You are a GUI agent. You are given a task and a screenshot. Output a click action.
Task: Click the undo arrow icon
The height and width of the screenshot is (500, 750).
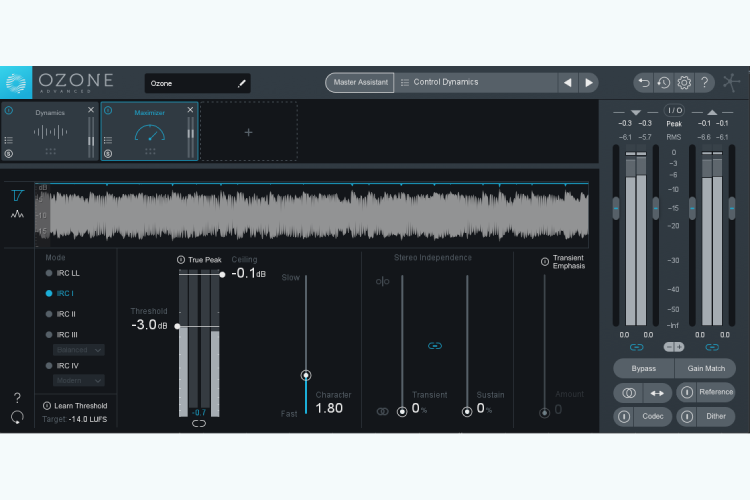coord(644,83)
